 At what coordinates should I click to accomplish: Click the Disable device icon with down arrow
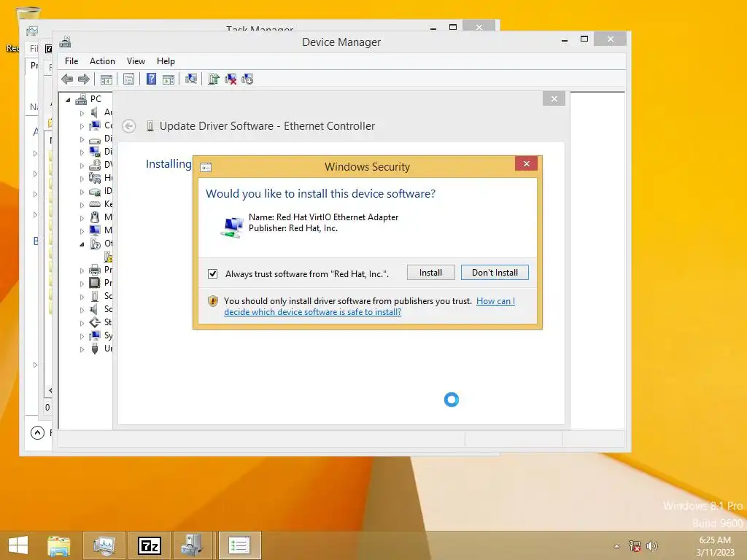[248, 79]
